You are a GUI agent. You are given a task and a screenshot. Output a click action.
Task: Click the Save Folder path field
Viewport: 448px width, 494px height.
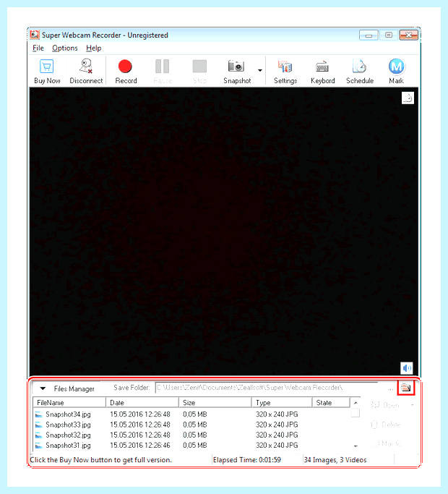click(x=267, y=388)
